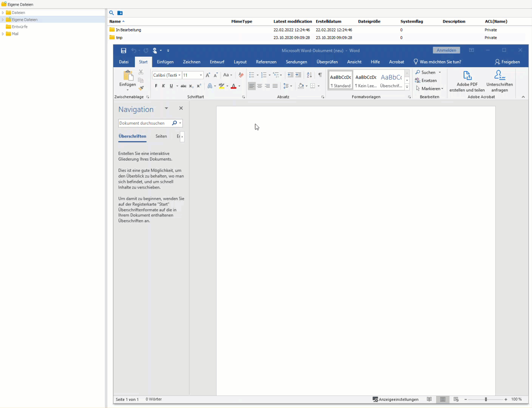Open Anzeigeeinstellungen in the status bar
Image resolution: width=532 pixels, height=408 pixels.
click(396, 399)
